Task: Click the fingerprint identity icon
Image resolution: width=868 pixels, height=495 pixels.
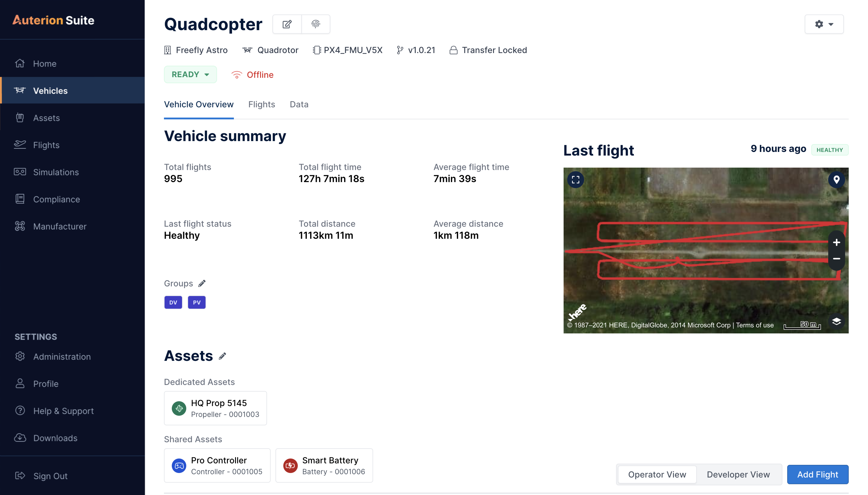Action: [x=316, y=24]
